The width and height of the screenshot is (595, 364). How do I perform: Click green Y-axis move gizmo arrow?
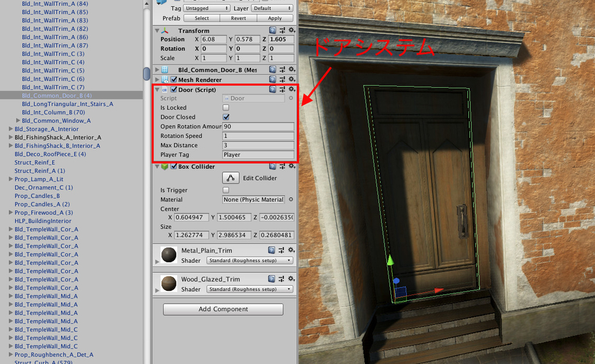pos(390,260)
